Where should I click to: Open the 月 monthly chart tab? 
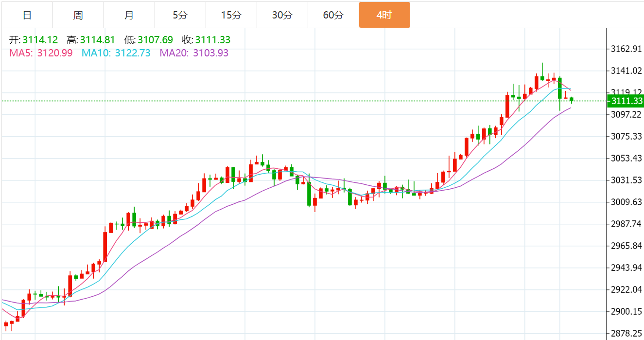pyautogui.click(x=129, y=15)
